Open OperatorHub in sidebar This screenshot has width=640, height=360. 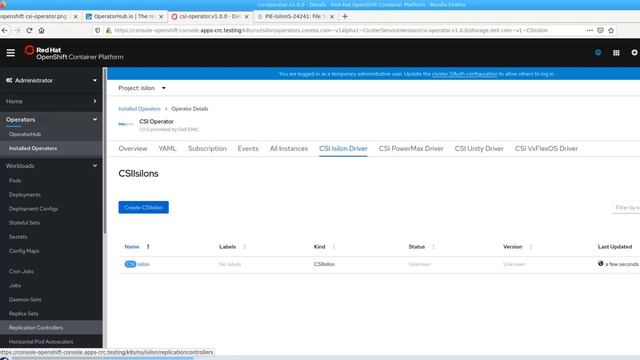[25, 134]
